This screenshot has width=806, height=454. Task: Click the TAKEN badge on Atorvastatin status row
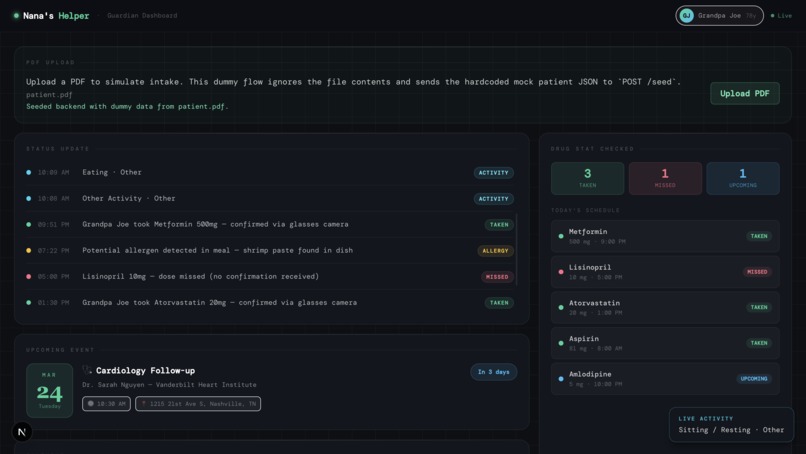[x=499, y=303]
